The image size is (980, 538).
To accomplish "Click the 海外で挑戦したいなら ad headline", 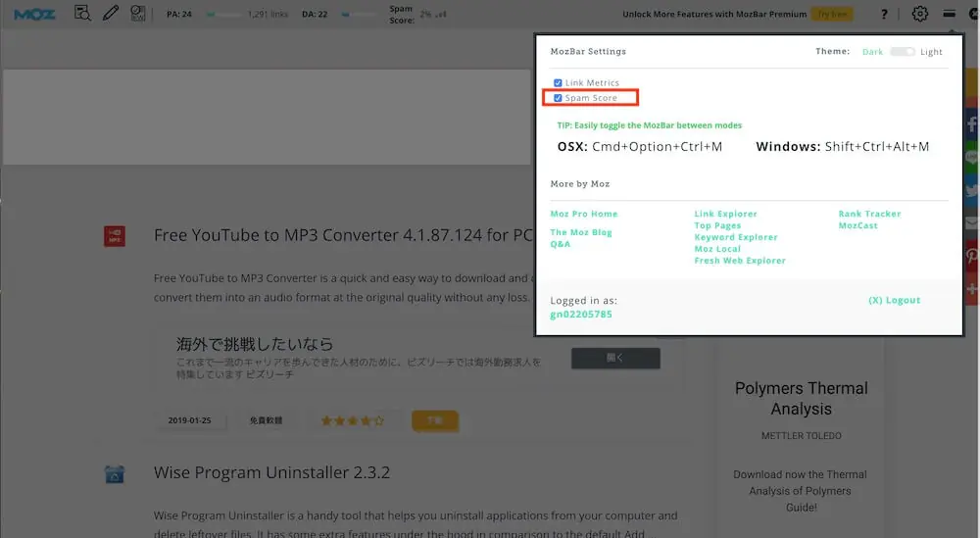I will 255,344.
